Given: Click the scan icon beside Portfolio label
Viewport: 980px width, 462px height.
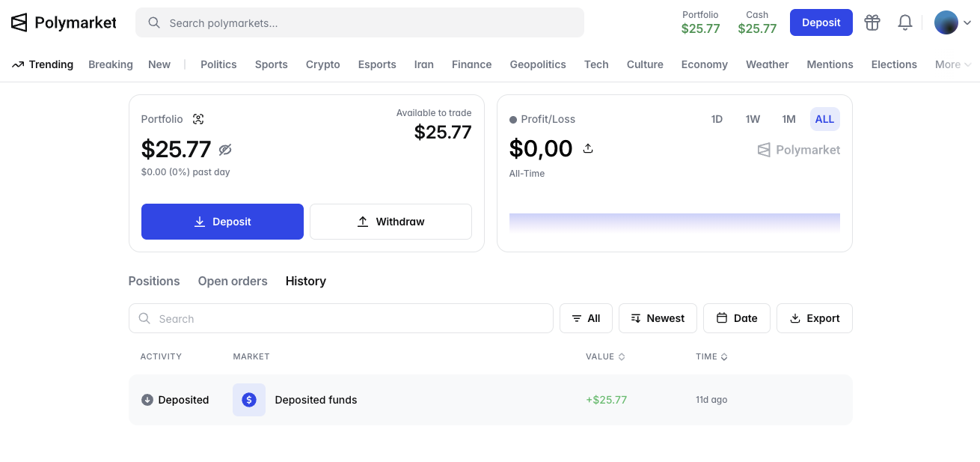Looking at the screenshot, I should coord(198,119).
